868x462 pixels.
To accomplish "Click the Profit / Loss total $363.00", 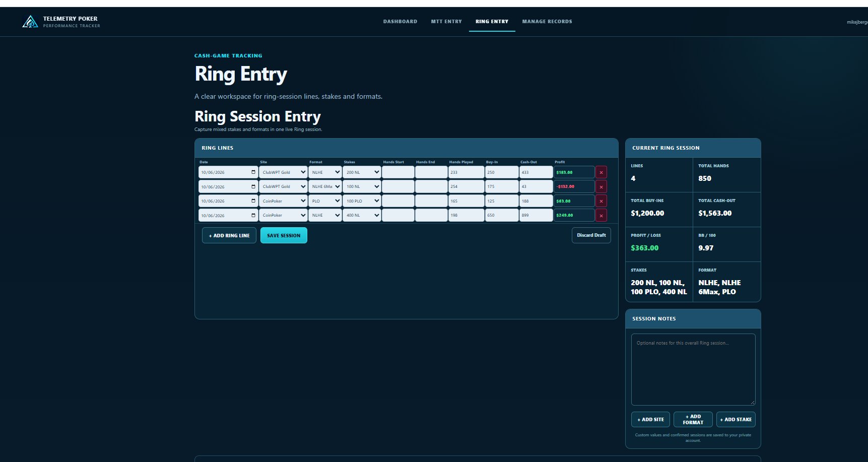I will (644, 248).
